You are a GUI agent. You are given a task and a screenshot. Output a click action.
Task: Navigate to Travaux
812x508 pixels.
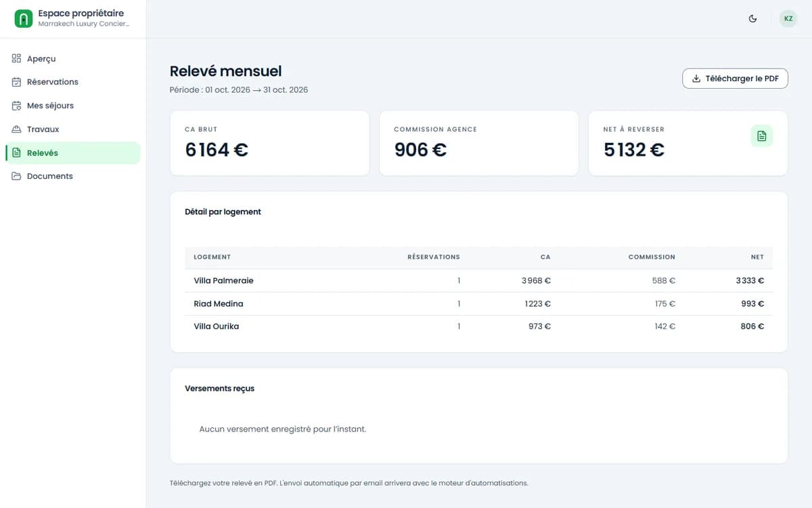(x=72, y=129)
